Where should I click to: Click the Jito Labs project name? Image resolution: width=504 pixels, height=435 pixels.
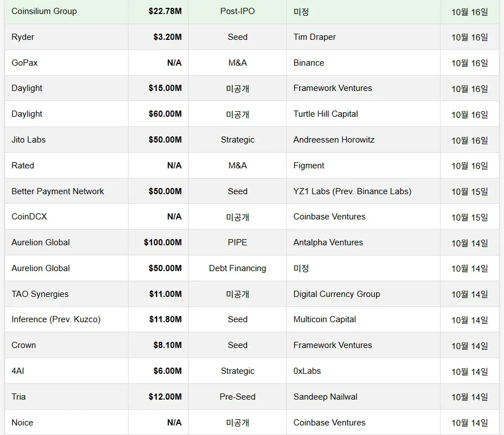tap(29, 140)
